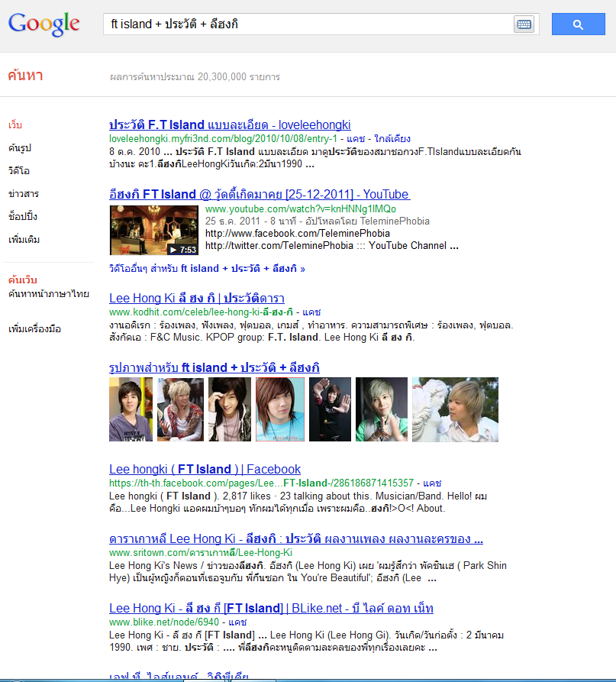616x682 pixels.
Task: Play the 7:53 YouTube video thumbnail
Action: (x=154, y=230)
